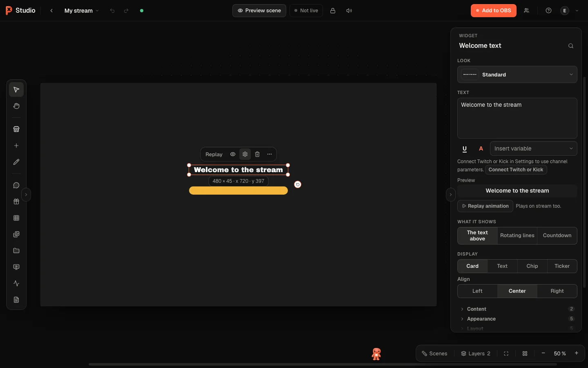Click the speaker audio icon in top bar
The width and height of the screenshot is (588, 368).
tap(349, 11)
